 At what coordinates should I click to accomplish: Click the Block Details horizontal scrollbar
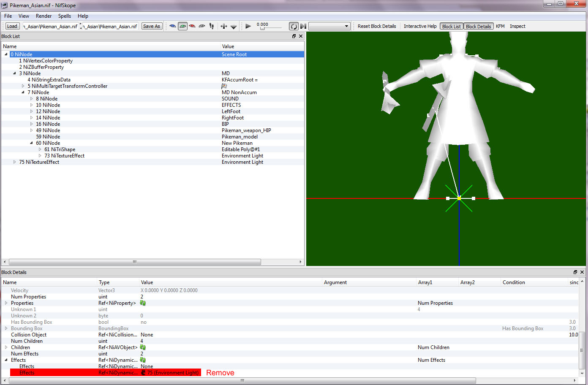click(x=242, y=380)
